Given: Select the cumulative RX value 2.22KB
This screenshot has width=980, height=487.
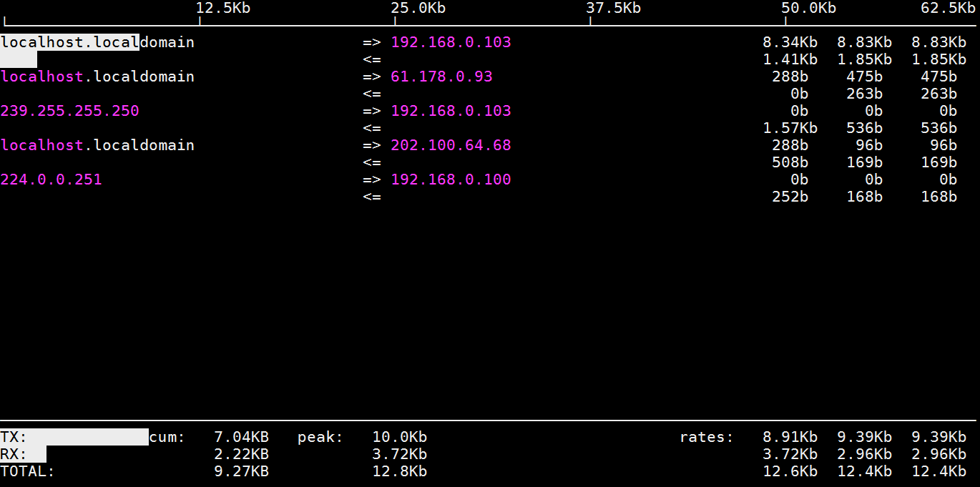Looking at the screenshot, I should pos(242,454).
